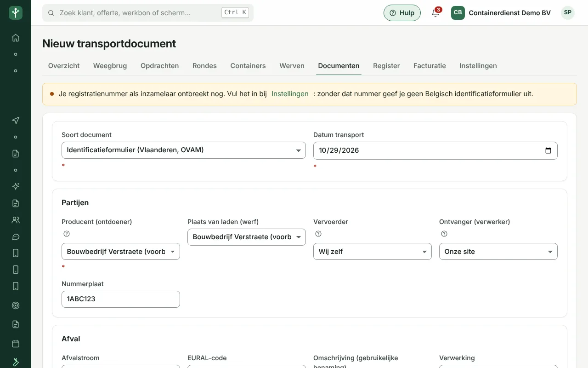Expand the Vervoerder dropdown
Screen dimensions: 588x368
click(373, 252)
